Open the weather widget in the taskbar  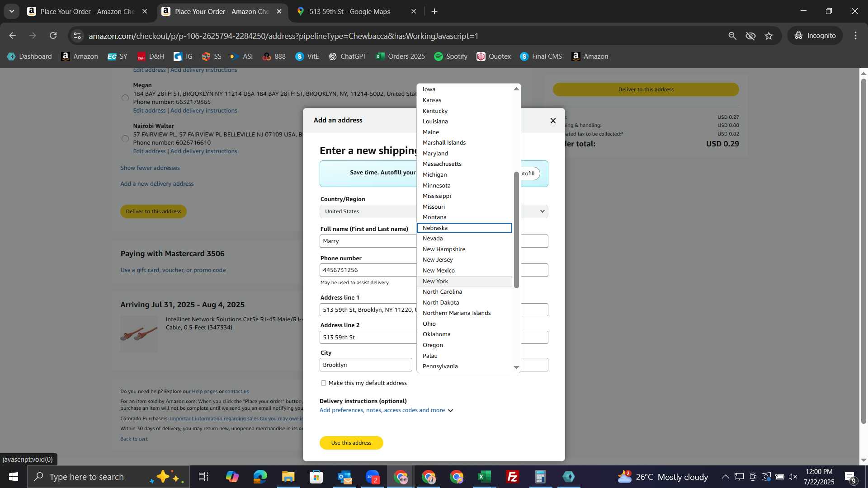[x=662, y=477]
